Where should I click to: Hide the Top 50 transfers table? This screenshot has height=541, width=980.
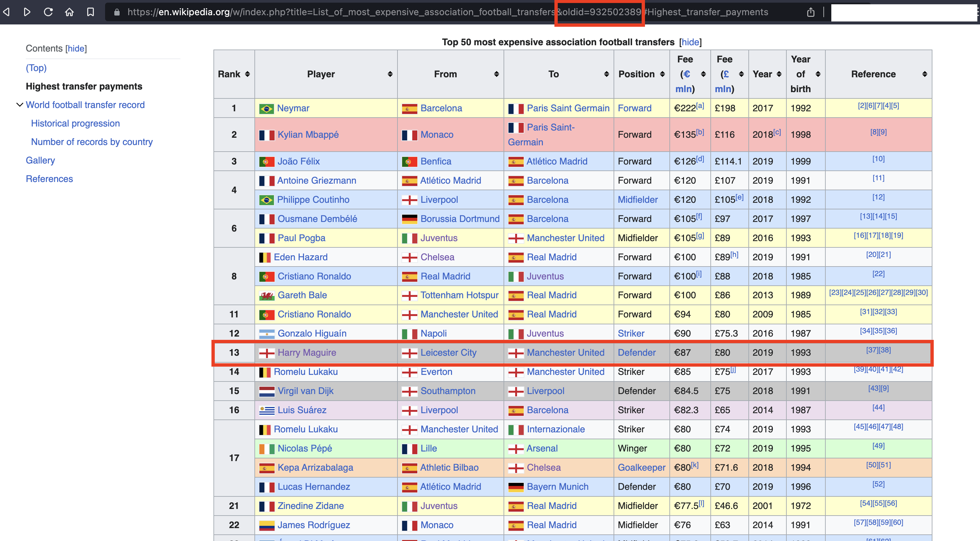pos(690,42)
